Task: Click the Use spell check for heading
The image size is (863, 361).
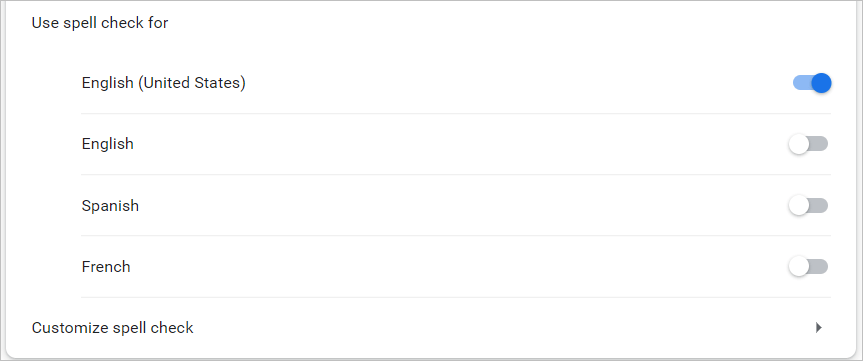Action: [100, 23]
